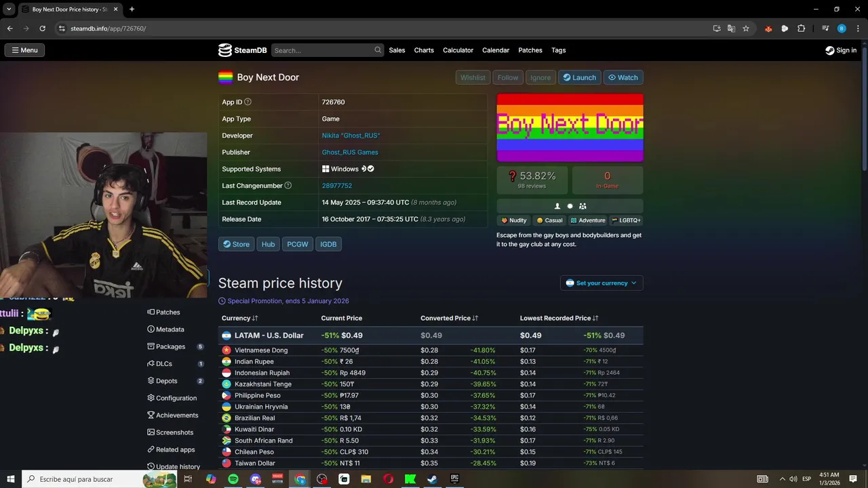Open Chrome Extensions puzzle icon
Screen dimensions: 868x488
click(802, 28)
